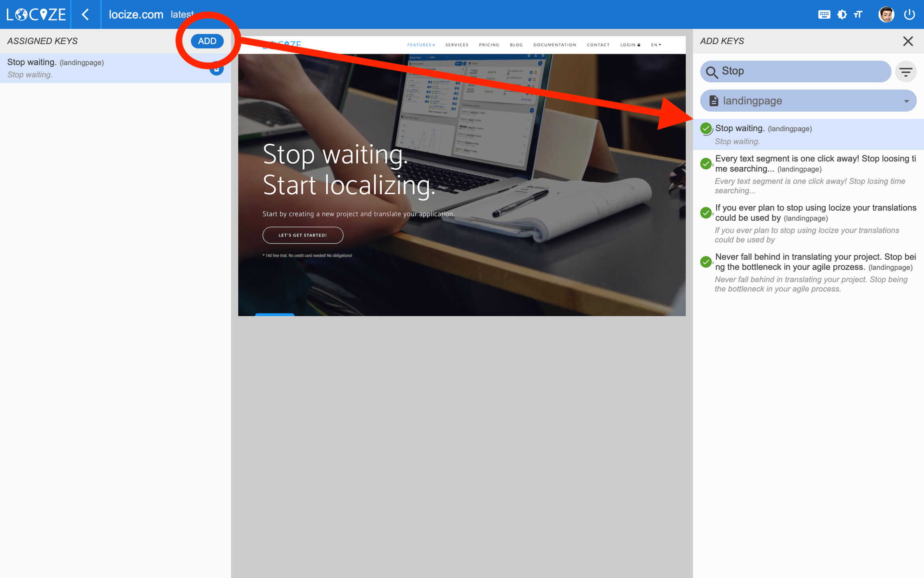Open keyboard shortcuts icon in header
Image resolution: width=924 pixels, height=578 pixels.
(824, 14)
